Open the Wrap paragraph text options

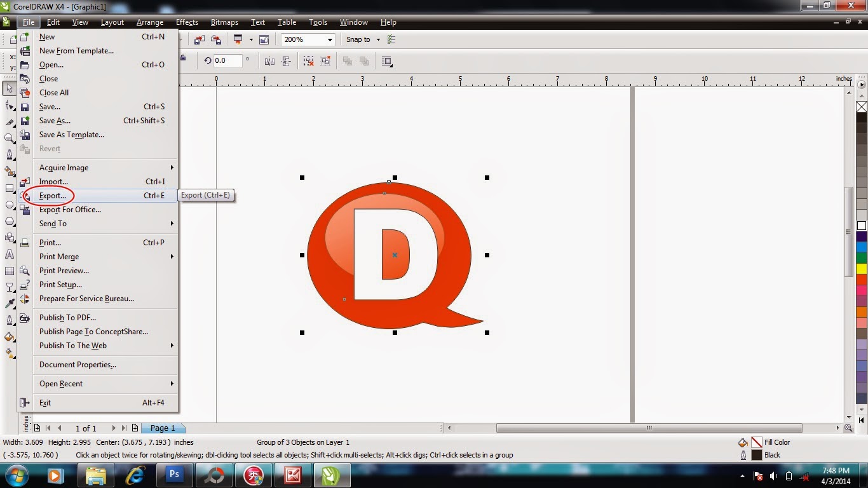pyautogui.click(x=386, y=61)
